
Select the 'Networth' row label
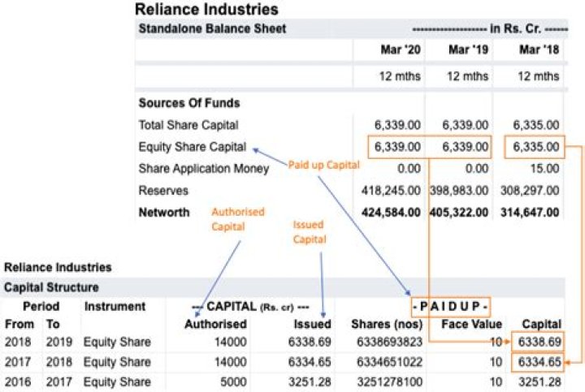164,213
